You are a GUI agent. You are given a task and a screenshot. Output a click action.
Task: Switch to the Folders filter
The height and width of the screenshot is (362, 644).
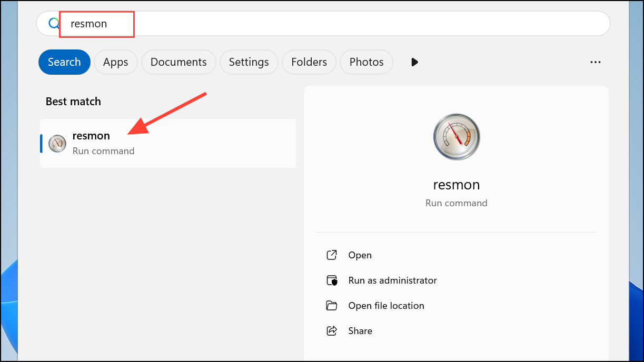tap(309, 62)
